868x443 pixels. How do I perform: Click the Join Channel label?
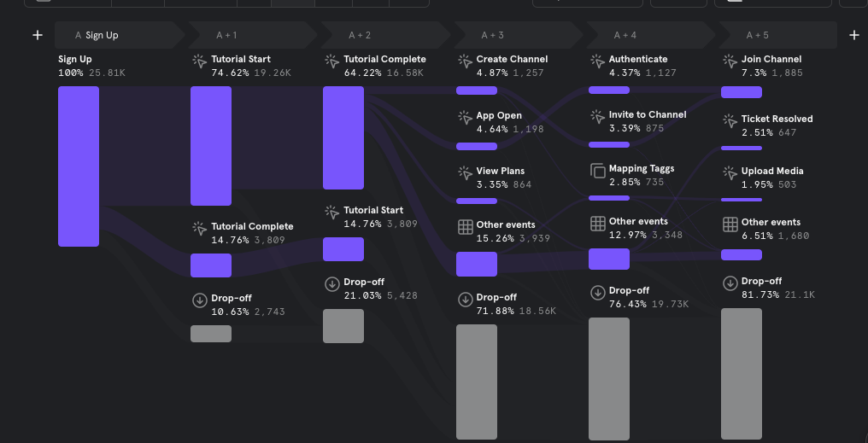coord(771,59)
